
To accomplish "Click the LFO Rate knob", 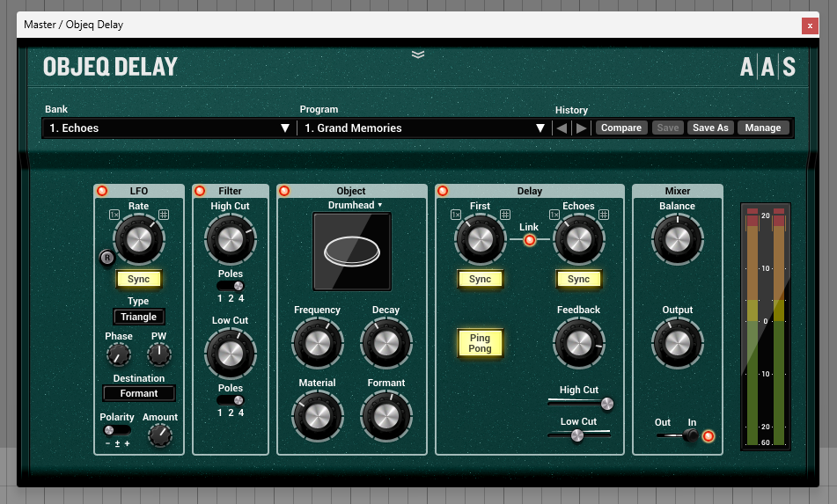I will pos(139,239).
